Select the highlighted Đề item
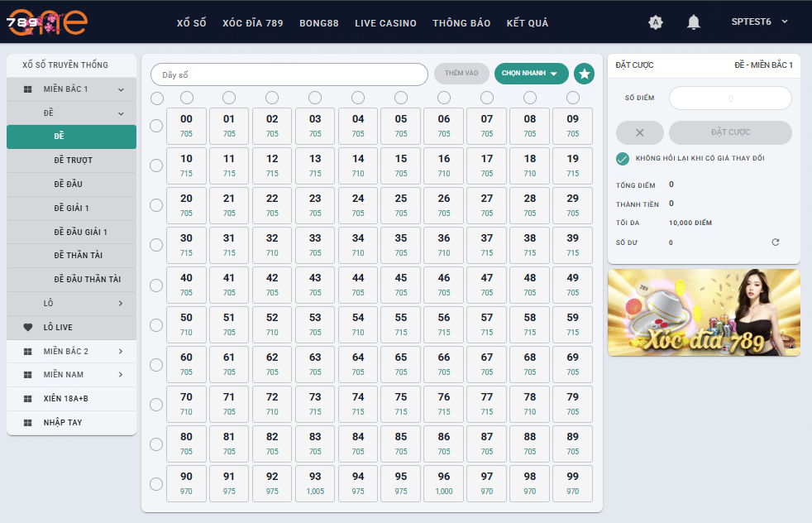 point(71,137)
